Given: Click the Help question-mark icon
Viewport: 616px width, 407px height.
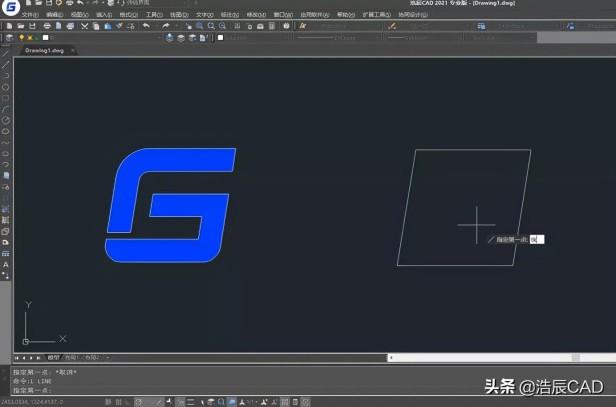Looking at the screenshot, I should 286,26.
